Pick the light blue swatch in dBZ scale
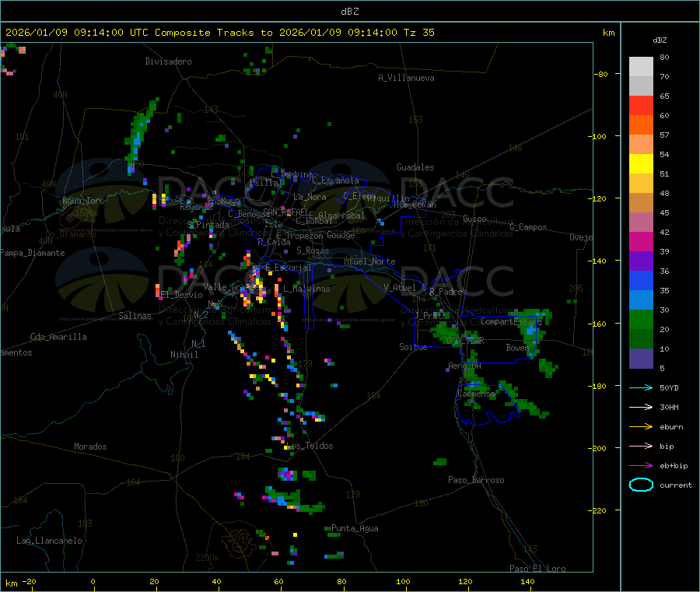Screen dimensions: 700x592 click(641, 300)
